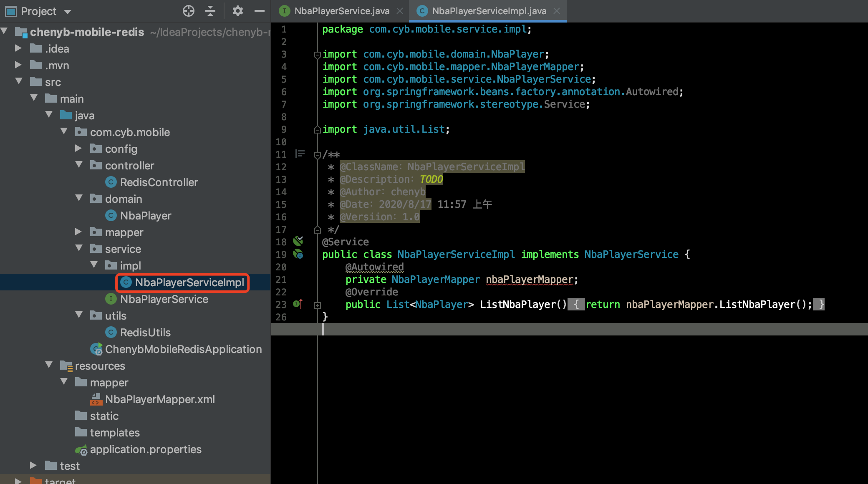Select the templates folder
This screenshot has height=484, width=868.
(115, 433)
